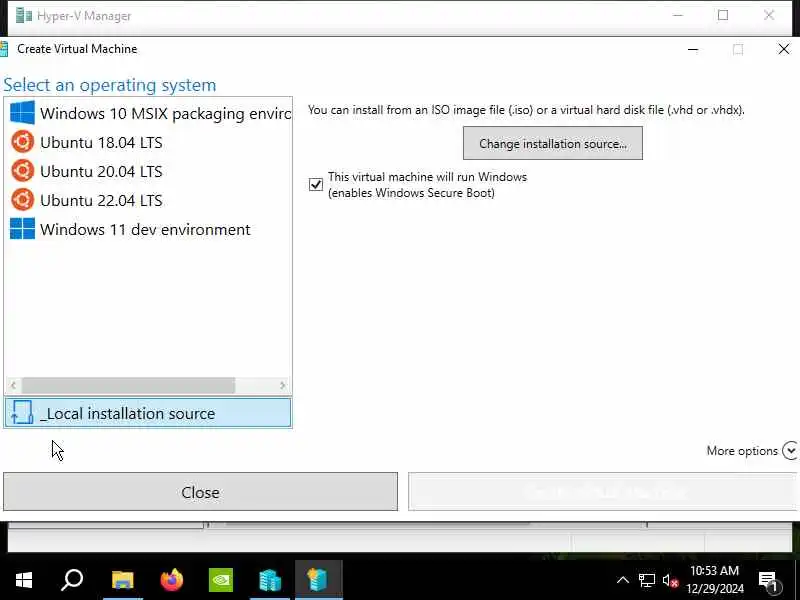800x600 pixels.
Task: Click the horizontal scrollbar right arrow
Action: (283, 386)
